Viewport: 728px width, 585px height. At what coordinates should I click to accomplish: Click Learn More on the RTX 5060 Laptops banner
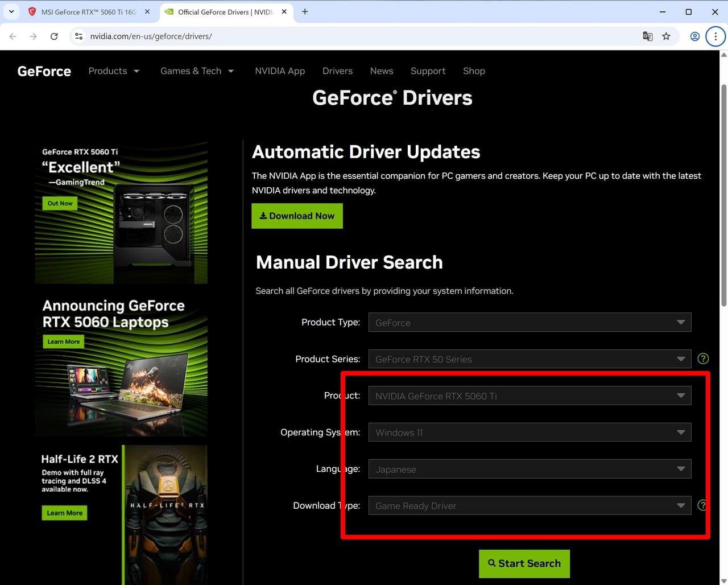point(64,341)
